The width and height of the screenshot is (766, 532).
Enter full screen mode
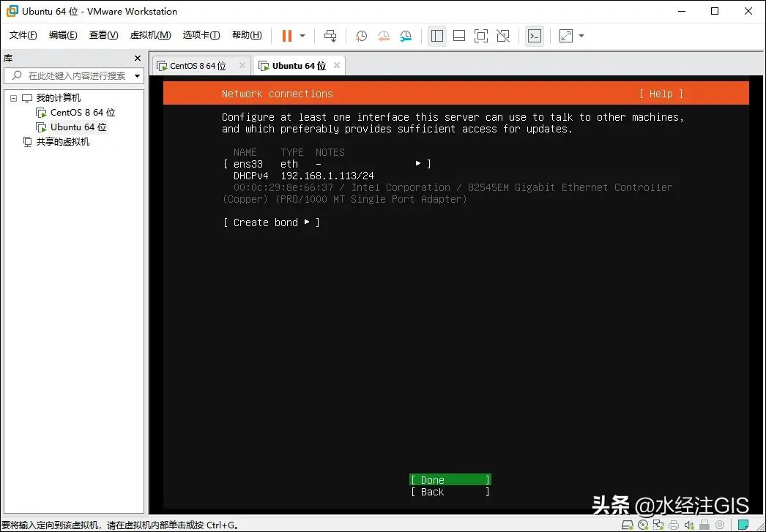[481, 35]
